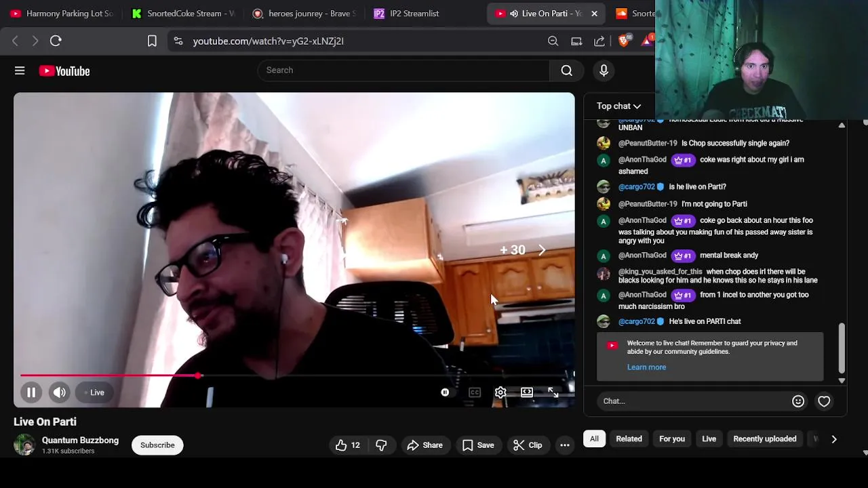Open the Quantum Buzzbong channel name link
Screen dimensions: 868x488
pos(80,440)
